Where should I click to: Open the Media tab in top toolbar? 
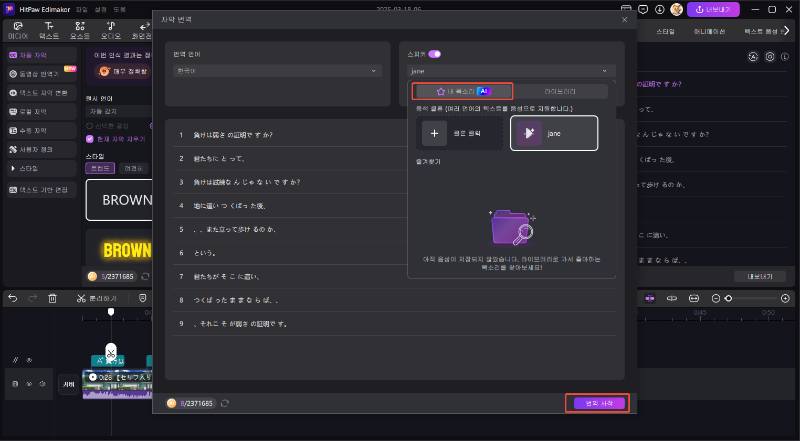coord(18,31)
